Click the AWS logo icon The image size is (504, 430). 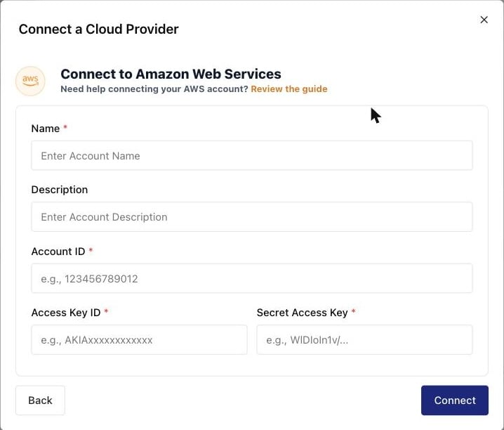31,81
